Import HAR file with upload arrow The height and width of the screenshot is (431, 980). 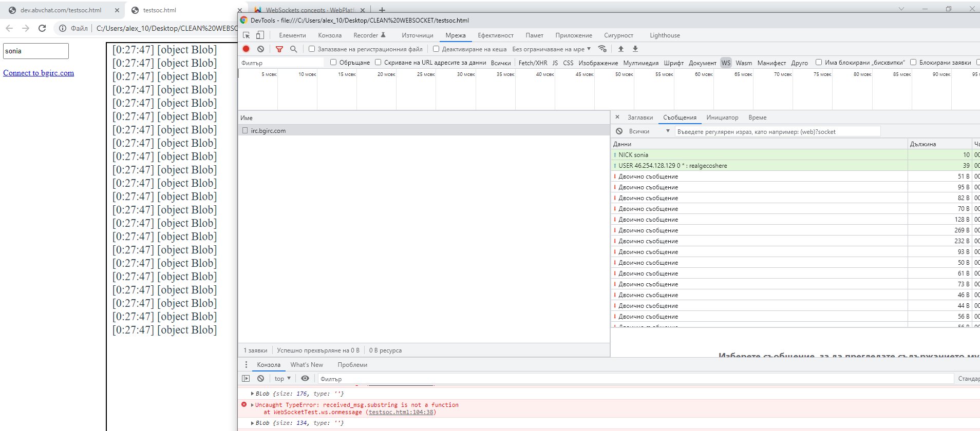[620, 49]
